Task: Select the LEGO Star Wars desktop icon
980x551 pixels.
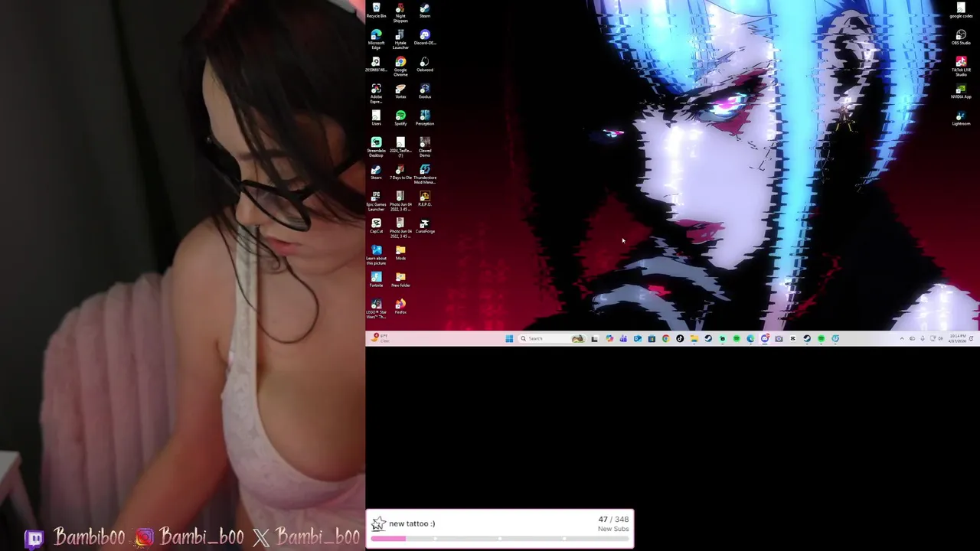Action: 376,308
